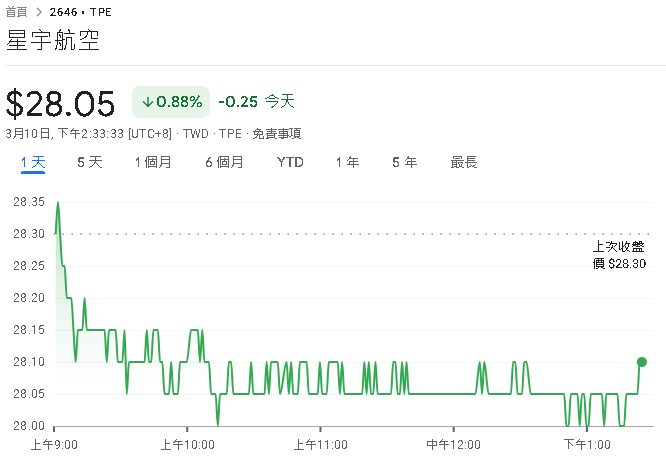Click the breadcrumb chevron arrow icon
Screen dimensions: 666x469
pyautogui.click(x=39, y=12)
